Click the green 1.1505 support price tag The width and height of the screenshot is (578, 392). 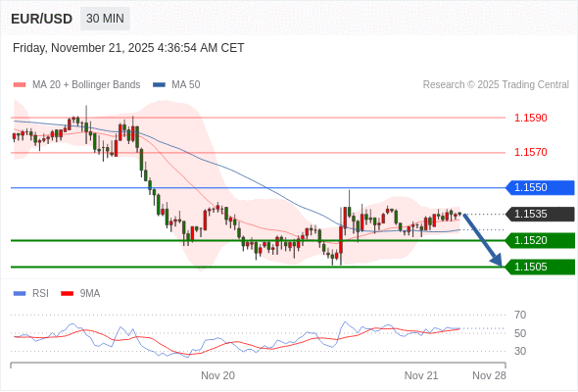click(x=540, y=267)
